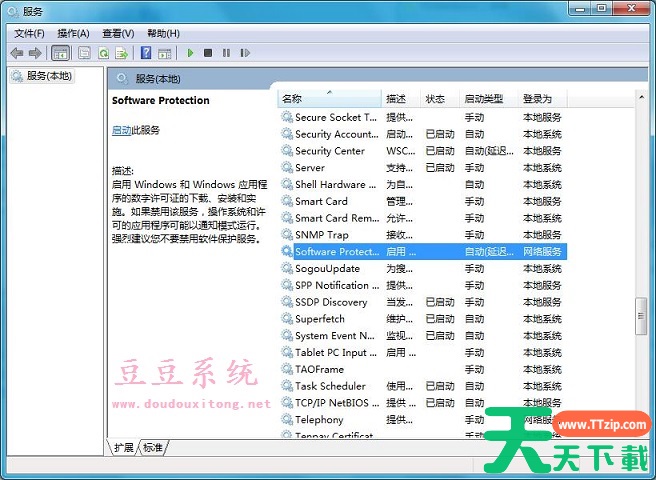
Task: Open the 操作(A) menu
Action: 73,33
